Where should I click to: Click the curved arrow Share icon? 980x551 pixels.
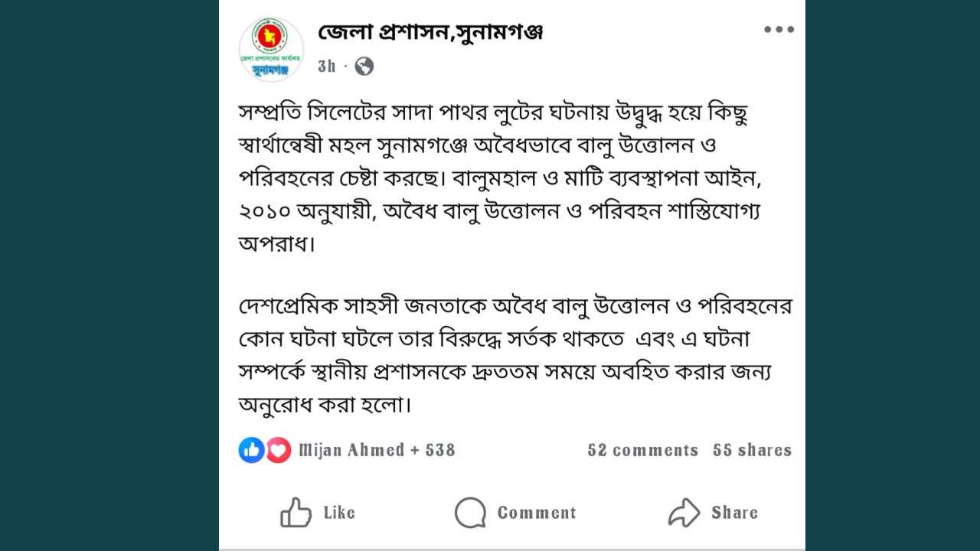tap(684, 513)
